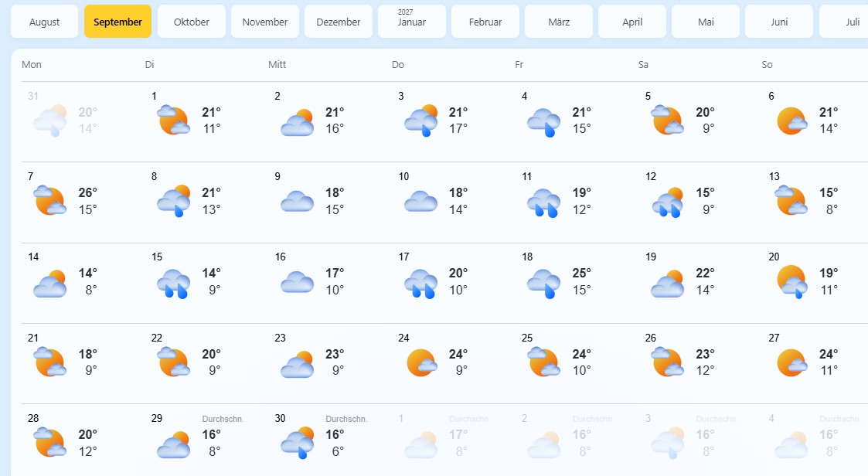Select the 2027 Januar tab
Screen dimensions: 868x476
[412, 22]
